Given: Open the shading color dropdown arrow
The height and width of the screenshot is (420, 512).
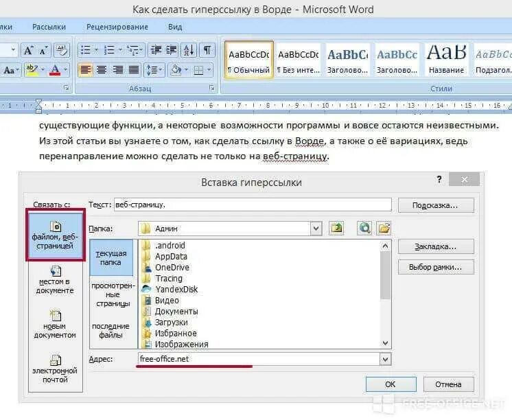Looking at the screenshot, I should coord(186,69).
